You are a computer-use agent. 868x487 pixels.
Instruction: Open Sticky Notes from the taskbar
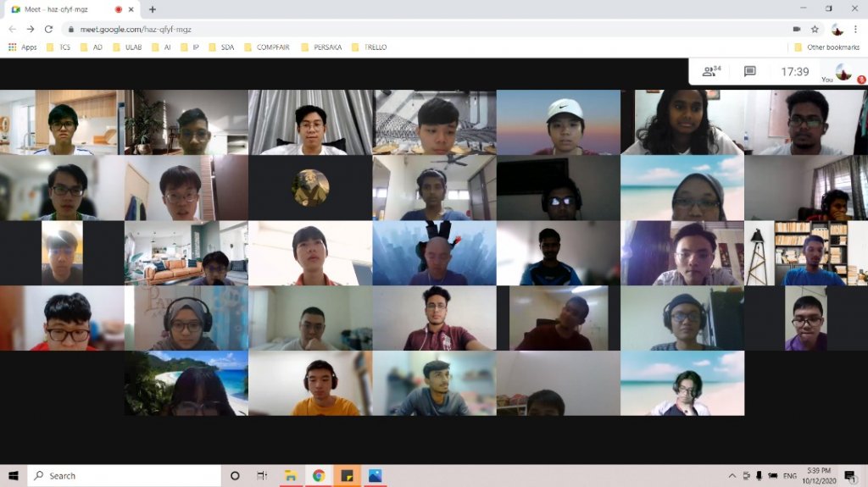pyautogui.click(x=347, y=476)
